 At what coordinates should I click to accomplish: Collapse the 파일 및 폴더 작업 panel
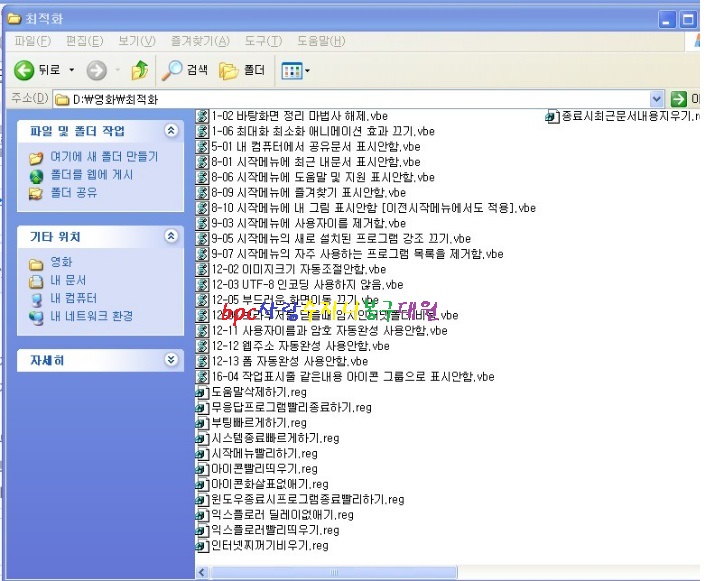pos(171,131)
